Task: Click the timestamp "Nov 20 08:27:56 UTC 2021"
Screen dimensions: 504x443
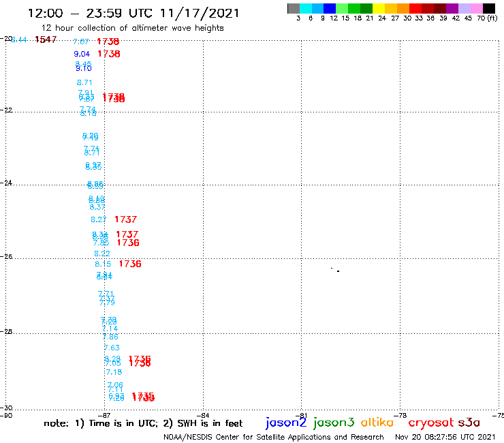Action: point(445,437)
